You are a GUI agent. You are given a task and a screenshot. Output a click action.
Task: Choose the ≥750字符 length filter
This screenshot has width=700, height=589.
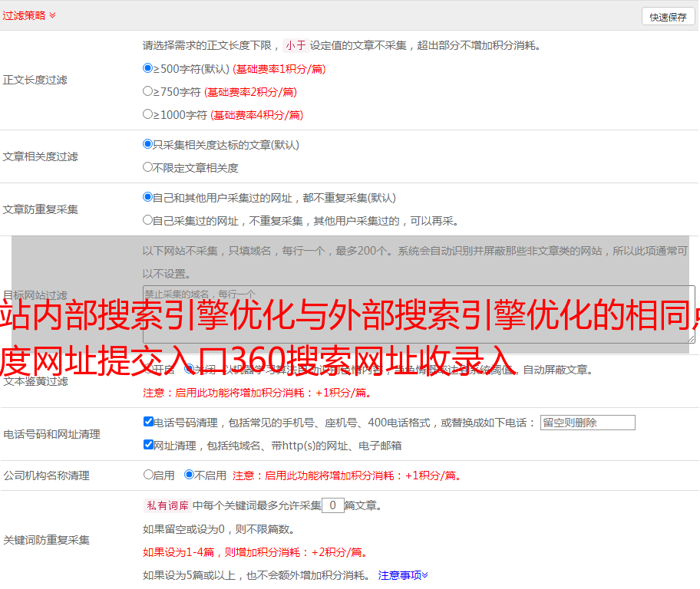coord(148,91)
